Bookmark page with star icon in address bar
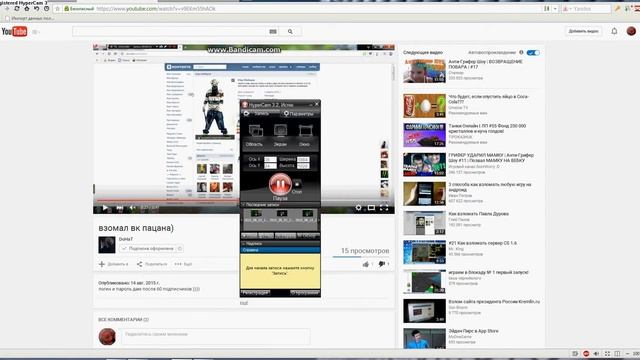Image resolution: width=640 pixels, height=360 pixels. coord(57,8)
